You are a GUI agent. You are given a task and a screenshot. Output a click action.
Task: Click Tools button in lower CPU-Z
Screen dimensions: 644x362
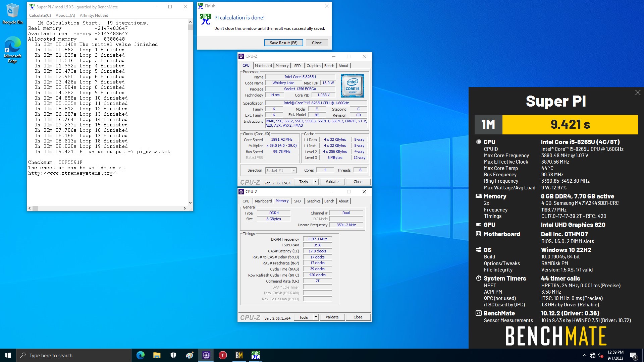304,317
